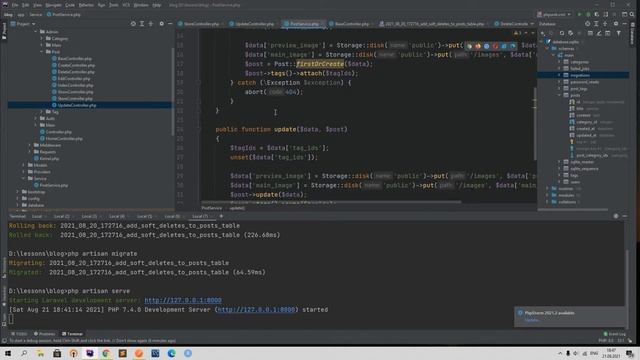The width and height of the screenshot is (640, 360).
Task: Open the Navigate menu
Action: pos(53,5)
